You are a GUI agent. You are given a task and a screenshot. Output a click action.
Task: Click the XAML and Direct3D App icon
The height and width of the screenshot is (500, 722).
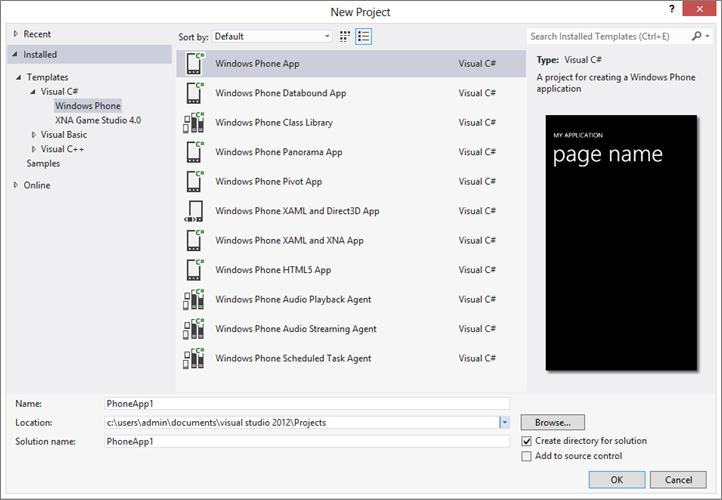tap(194, 211)
